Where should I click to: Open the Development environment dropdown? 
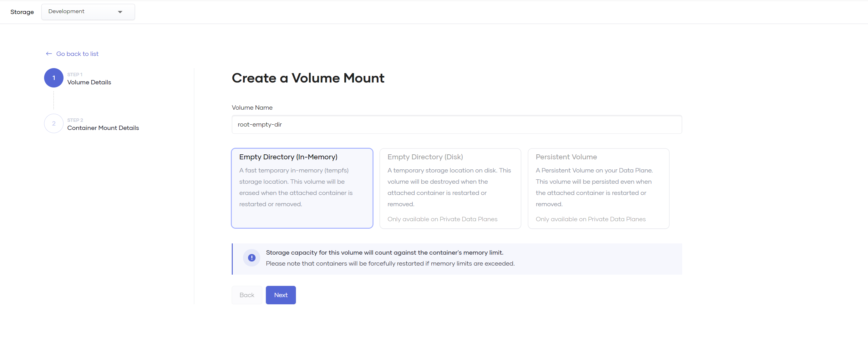(x=88, y=12)
